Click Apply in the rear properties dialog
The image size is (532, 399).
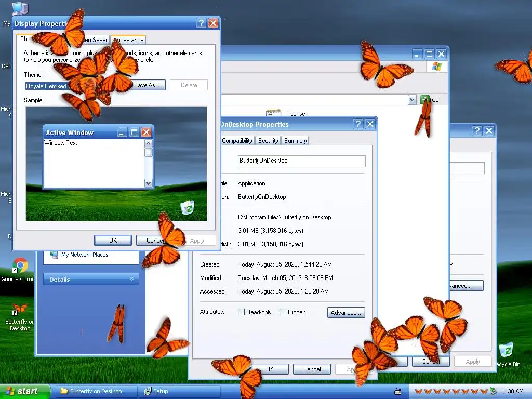[x=473, y=362]
